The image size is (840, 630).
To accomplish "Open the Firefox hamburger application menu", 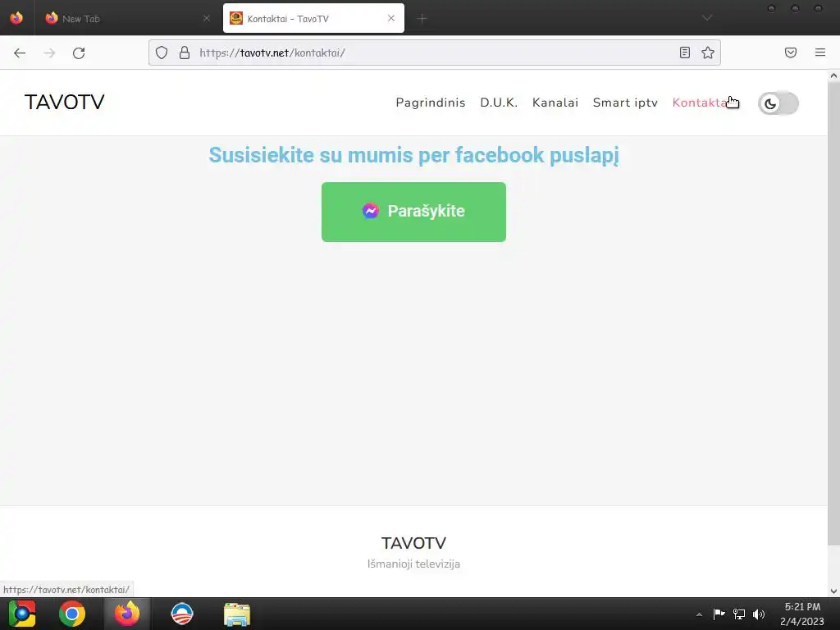I will pos(820,52).
